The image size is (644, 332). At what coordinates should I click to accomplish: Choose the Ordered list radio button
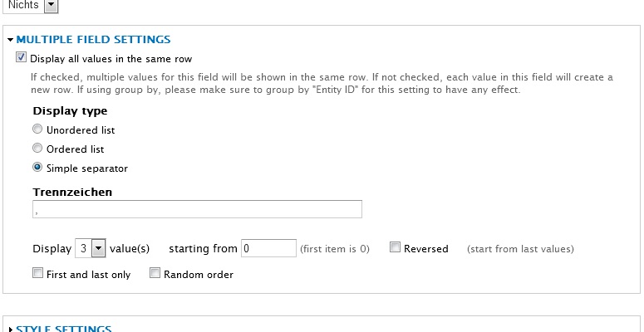37,149
